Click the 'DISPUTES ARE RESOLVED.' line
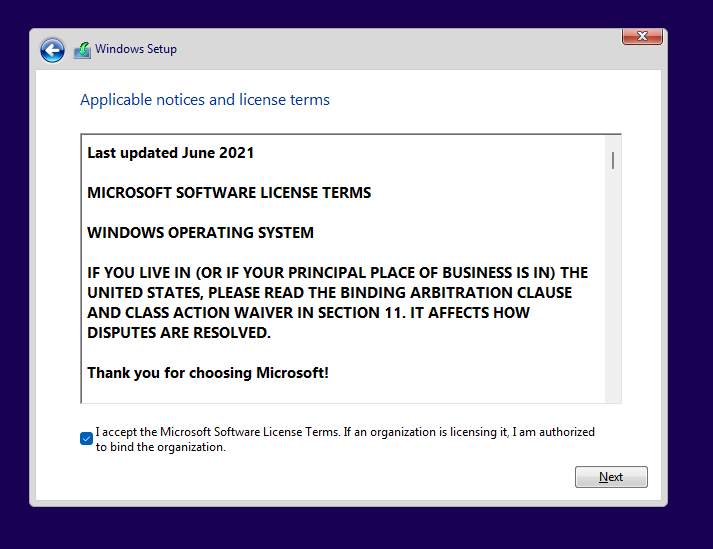Image resolution: width=713 pixels, height=549 pixels. pos(179,333)
